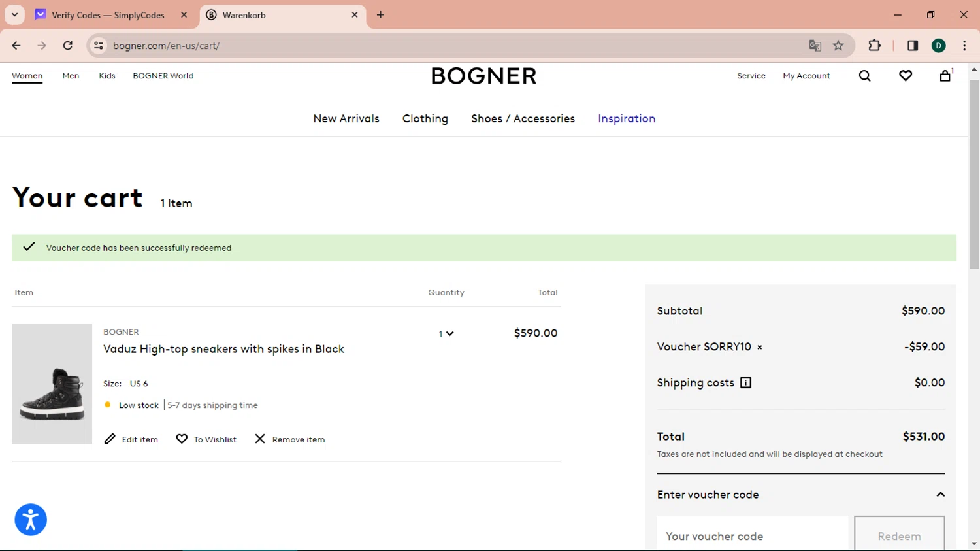Image resolution: width=980 pixels, height=551 pixels.
Task: Open Shoes / Accessories menu
Action: (x=523, y=118)
